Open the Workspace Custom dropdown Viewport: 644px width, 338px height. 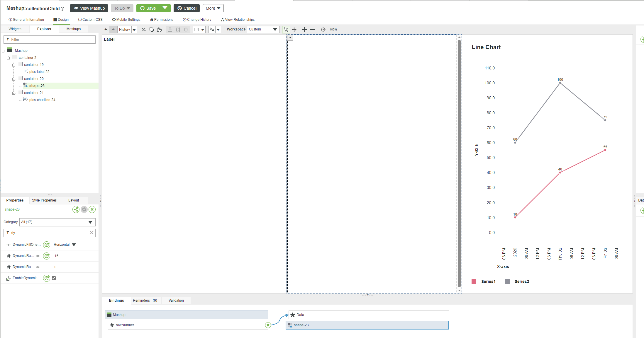275,29
